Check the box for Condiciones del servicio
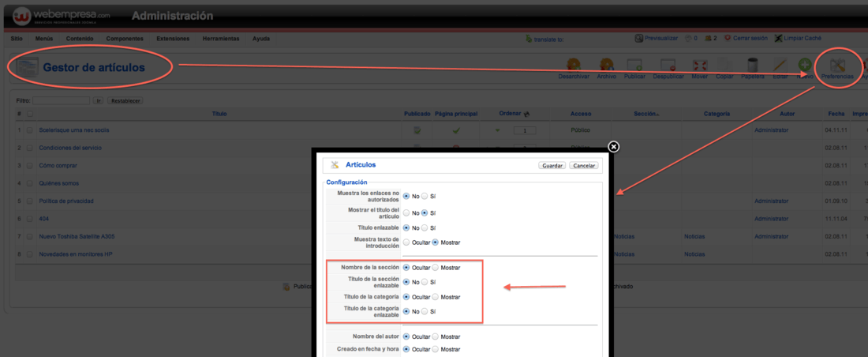This screenshot has width=868, height=357. coord(30,148)
